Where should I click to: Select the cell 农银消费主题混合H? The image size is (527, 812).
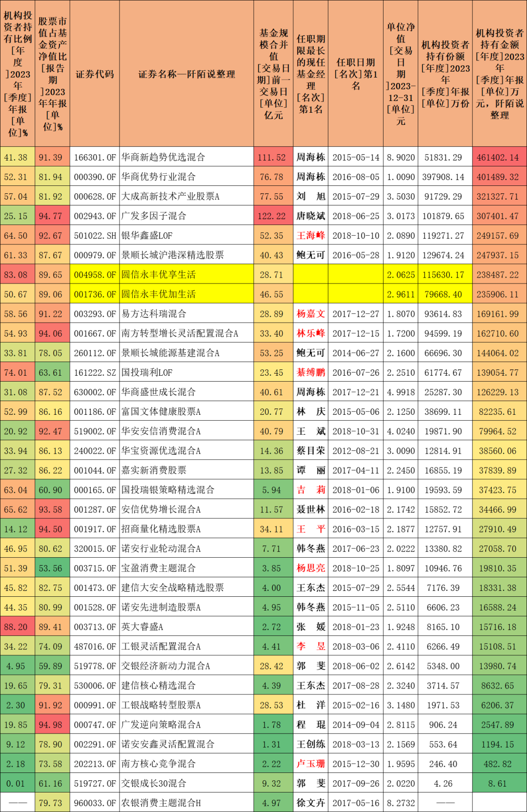click(186, 803)
